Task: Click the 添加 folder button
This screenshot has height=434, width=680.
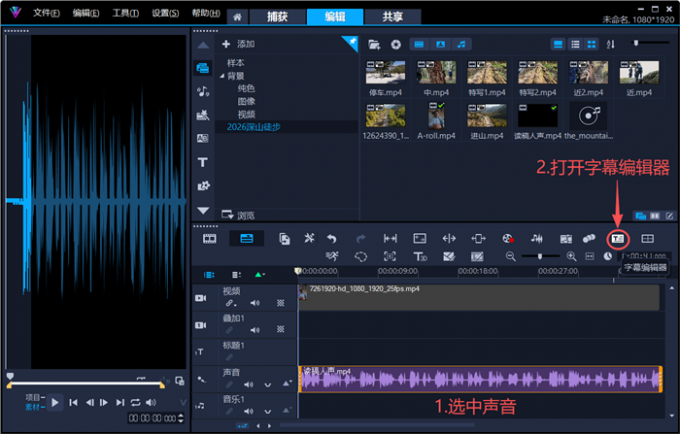Action: (239, 44)
